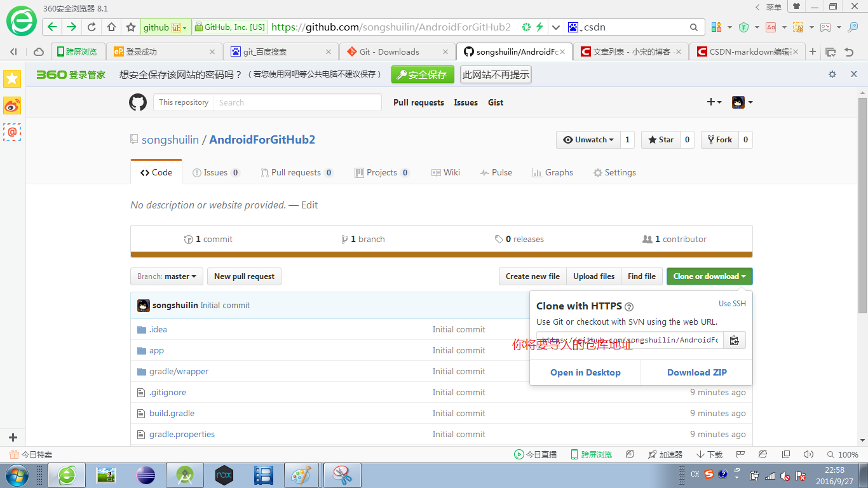The width and height of the screenshot is (868, 488).
Task: Expand Branch: master dropdown
Action: pyautogui.click(x=167, y=276)
